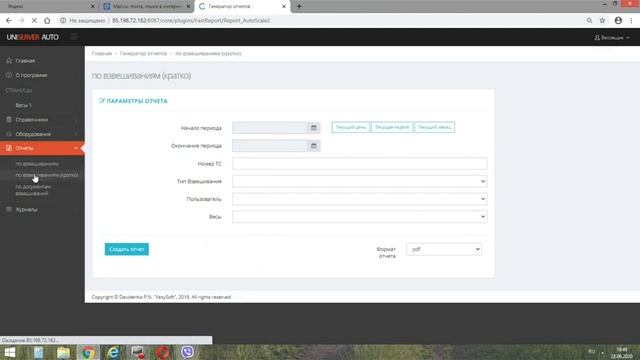
Task: Click the Окончание периода date field
Action: [x=269, y=146]
